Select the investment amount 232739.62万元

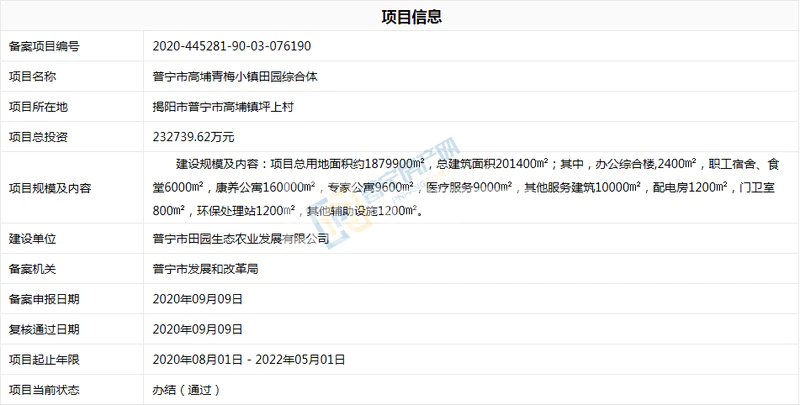click(x=194, y=136)
